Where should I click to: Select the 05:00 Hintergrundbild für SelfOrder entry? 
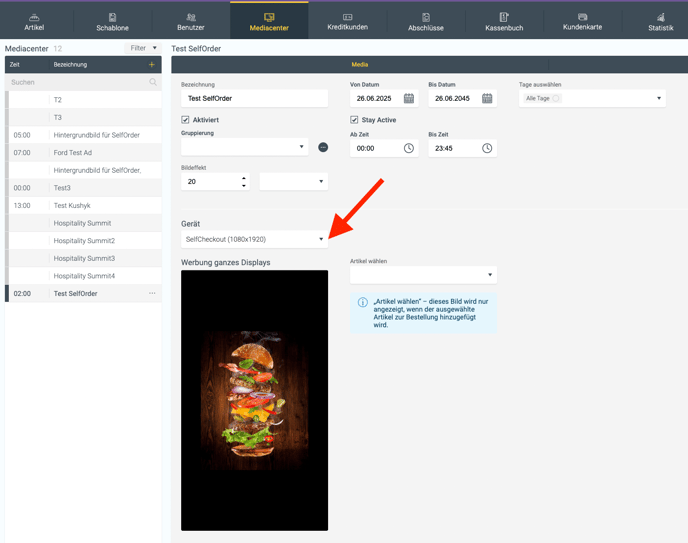[83, 135]
